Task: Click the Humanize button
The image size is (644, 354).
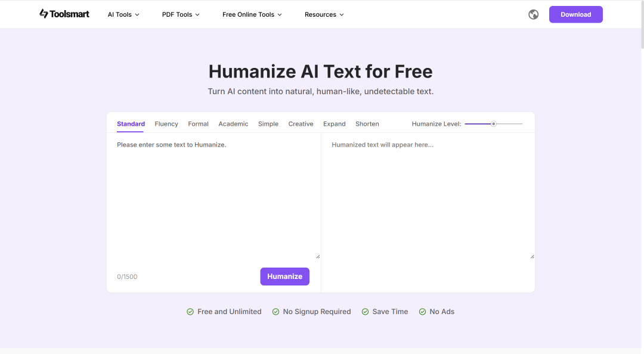Action: point(284,277)
